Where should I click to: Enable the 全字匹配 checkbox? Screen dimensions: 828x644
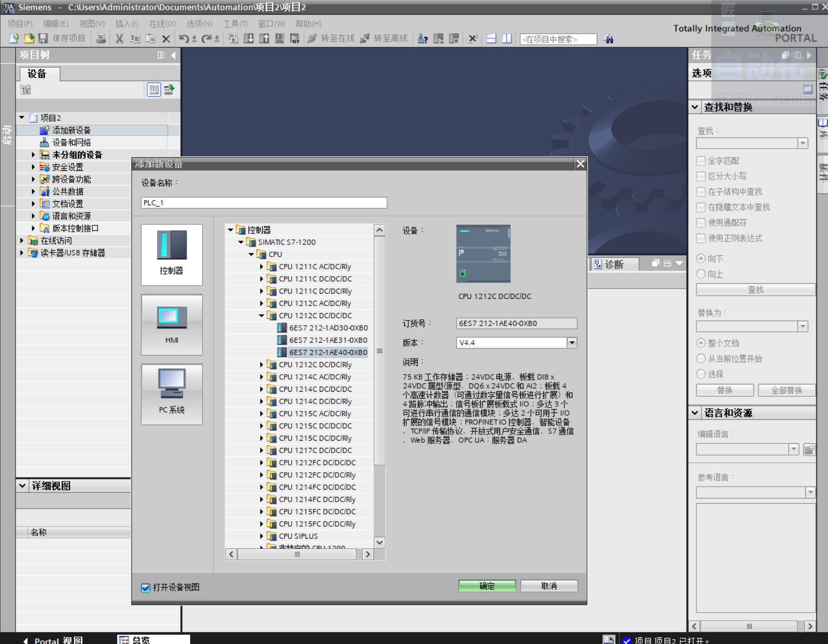[701, 161]
